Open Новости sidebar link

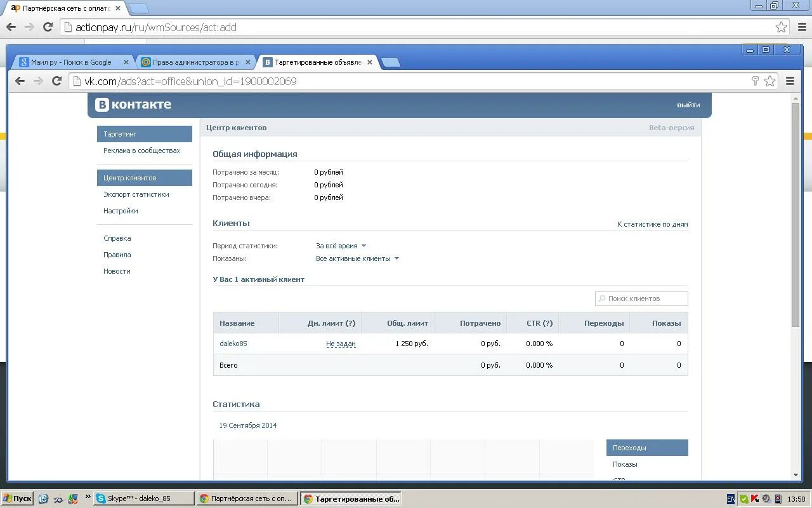pyautogui.click(x=117, y=271)
